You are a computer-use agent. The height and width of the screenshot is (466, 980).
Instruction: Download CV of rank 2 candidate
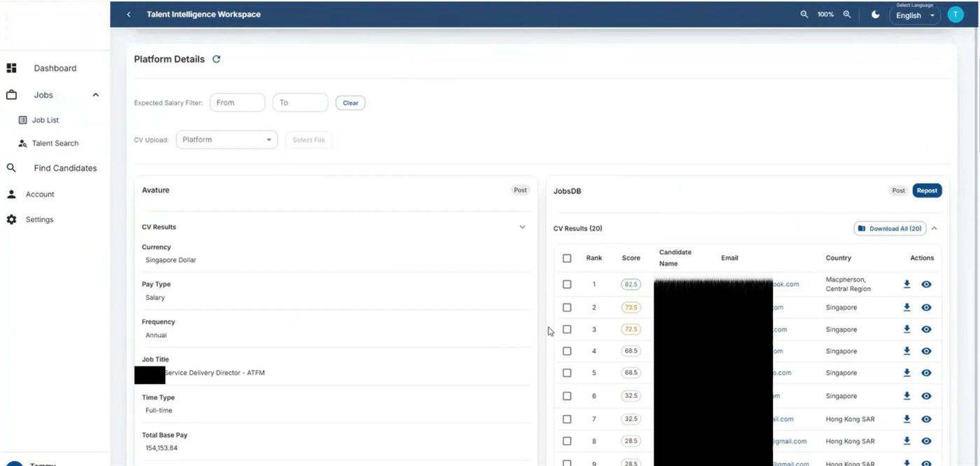click(906, 308)
